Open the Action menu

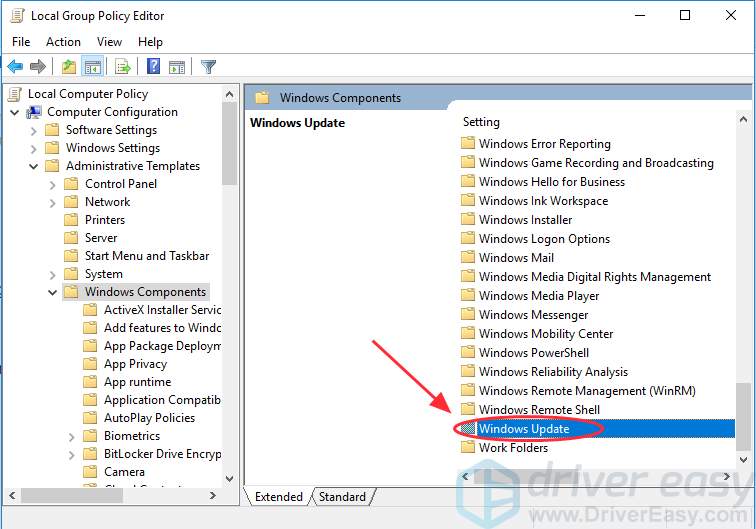pos(63,41)
